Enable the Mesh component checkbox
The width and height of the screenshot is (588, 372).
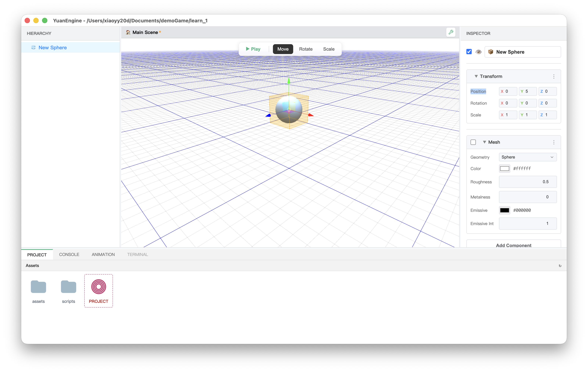coord(473,142)
